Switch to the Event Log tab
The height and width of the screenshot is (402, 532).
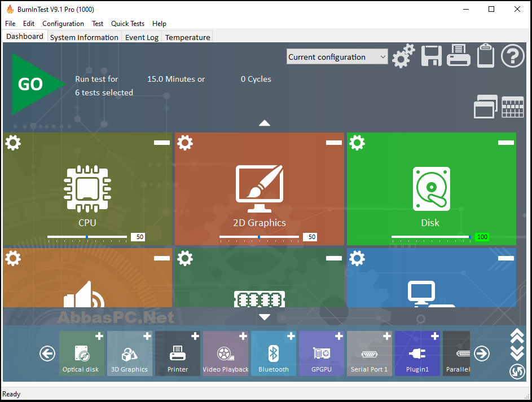tap(142, 37)
